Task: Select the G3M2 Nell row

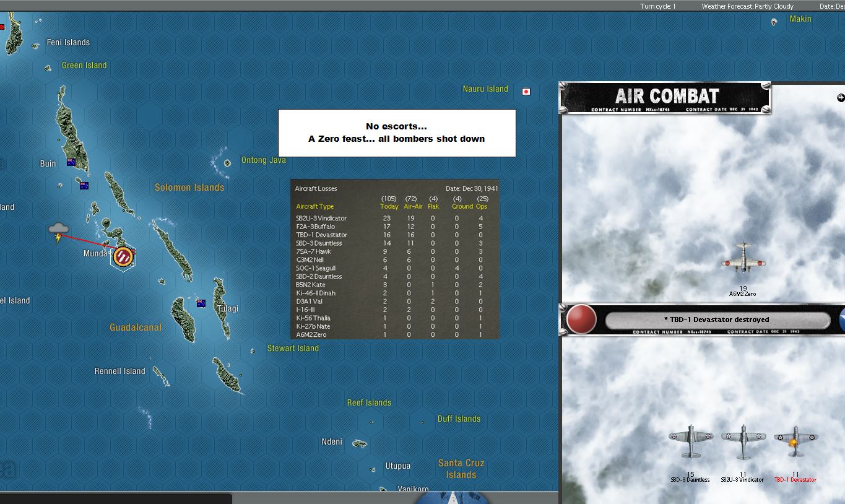Action: (395, 260)
